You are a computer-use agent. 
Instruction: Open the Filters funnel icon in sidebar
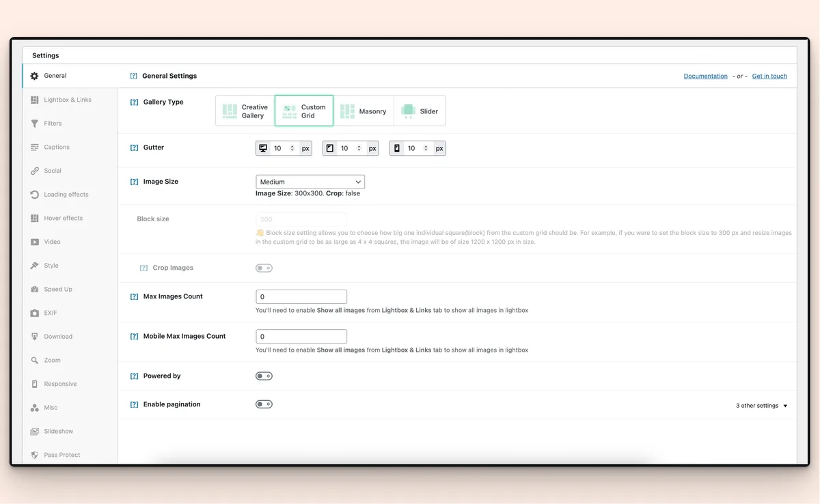[35, 124]
